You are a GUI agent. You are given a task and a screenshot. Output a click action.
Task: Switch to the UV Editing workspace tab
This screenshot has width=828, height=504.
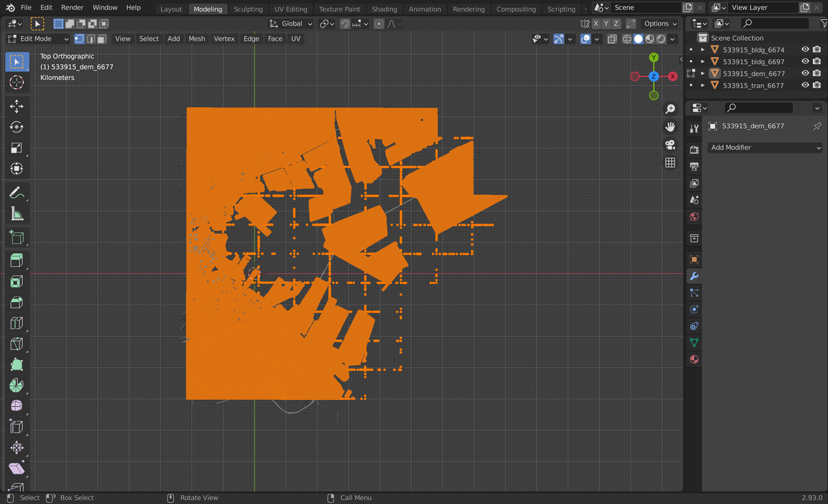pos(290,9)
